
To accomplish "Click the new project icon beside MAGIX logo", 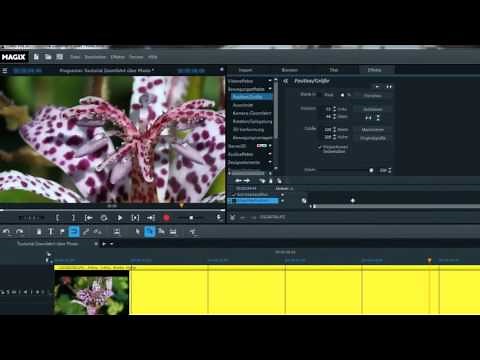I will coord(36,57).
